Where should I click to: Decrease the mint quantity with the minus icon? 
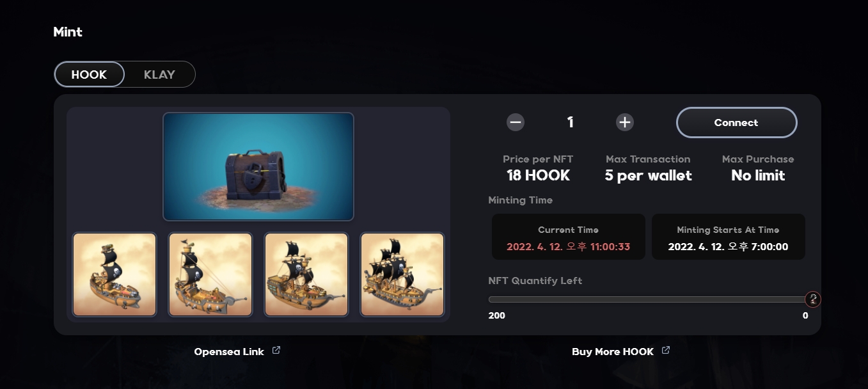pos(516,122)
